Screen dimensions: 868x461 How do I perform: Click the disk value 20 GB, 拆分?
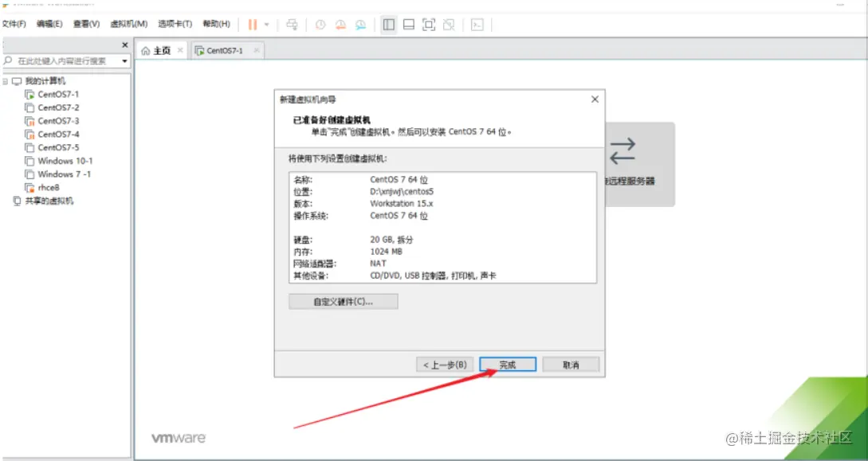(x=391, y=240)
